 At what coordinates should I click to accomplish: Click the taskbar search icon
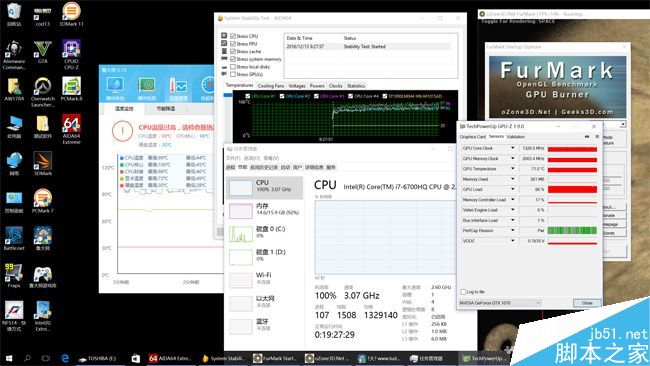click(27, 358)
